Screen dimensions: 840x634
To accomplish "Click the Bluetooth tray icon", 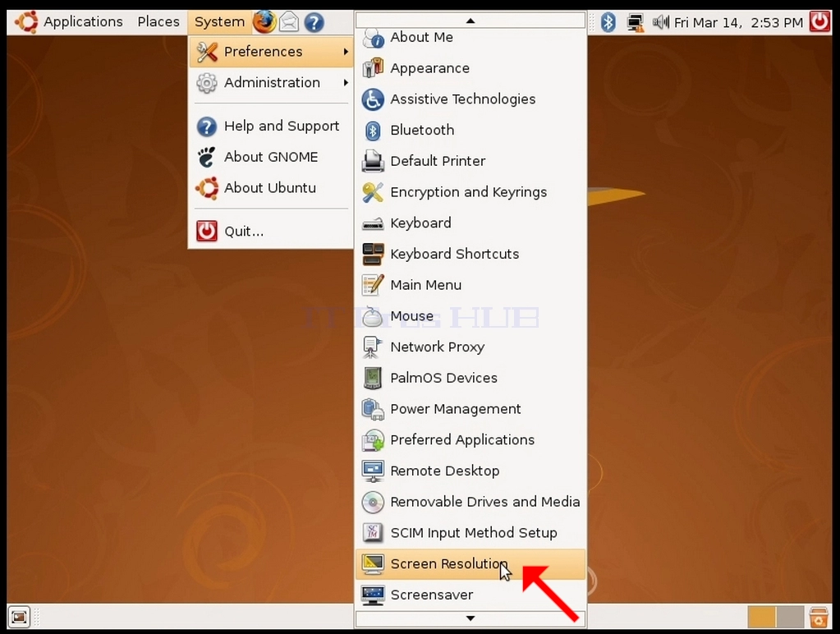I will (608, 22).
